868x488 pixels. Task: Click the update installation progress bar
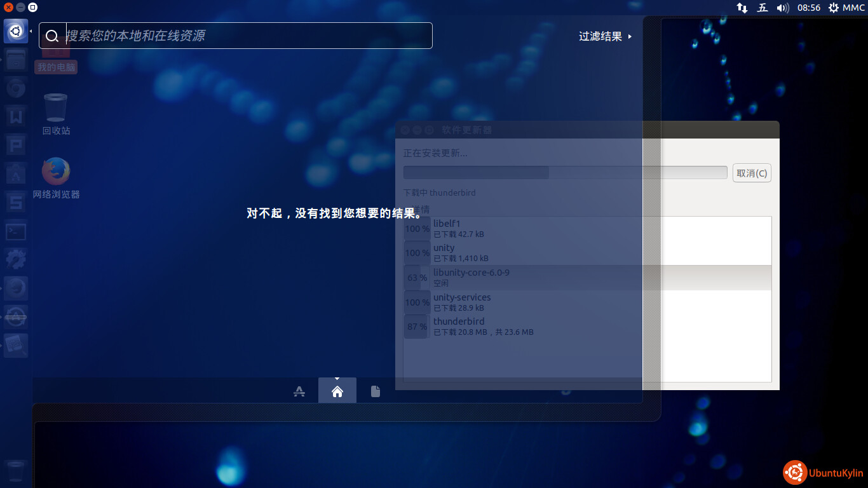click(x=565, y=172)
